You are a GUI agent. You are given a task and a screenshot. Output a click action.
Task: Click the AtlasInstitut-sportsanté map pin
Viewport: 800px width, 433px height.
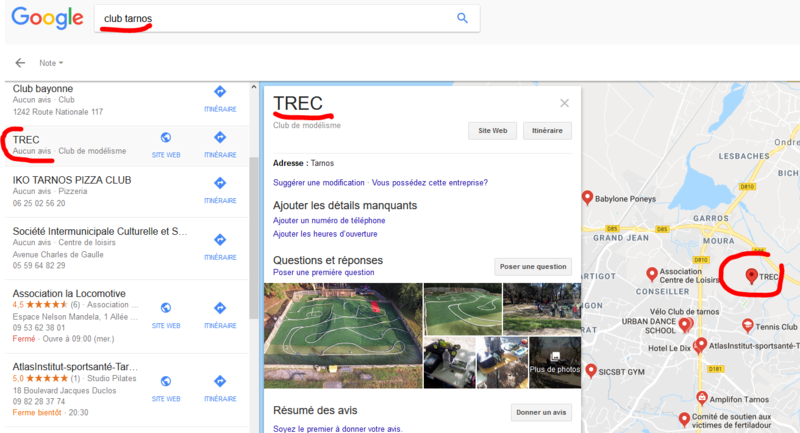[701, 345]
